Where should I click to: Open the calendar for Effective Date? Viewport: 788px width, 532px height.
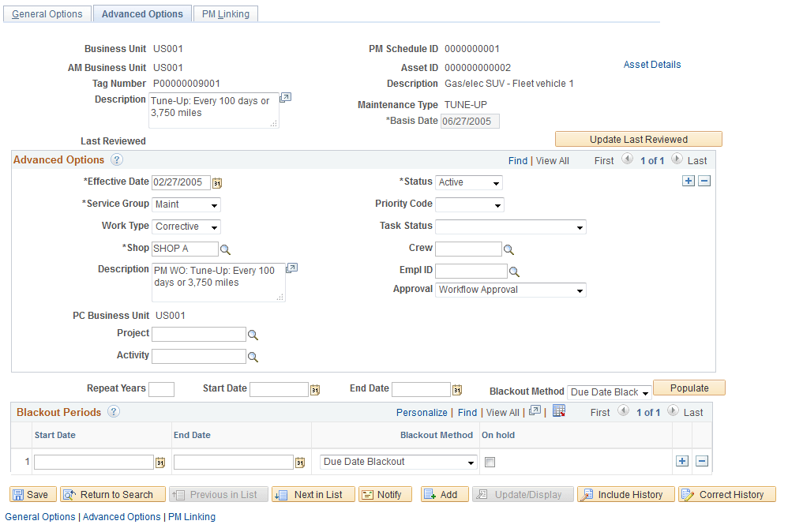coord(217,182)
